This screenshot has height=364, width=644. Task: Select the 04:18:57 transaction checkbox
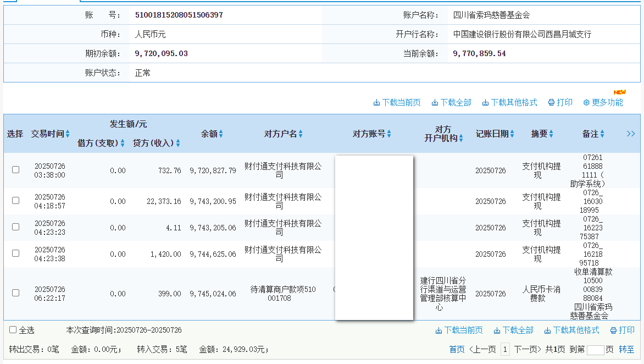click(x=15, y=201)
